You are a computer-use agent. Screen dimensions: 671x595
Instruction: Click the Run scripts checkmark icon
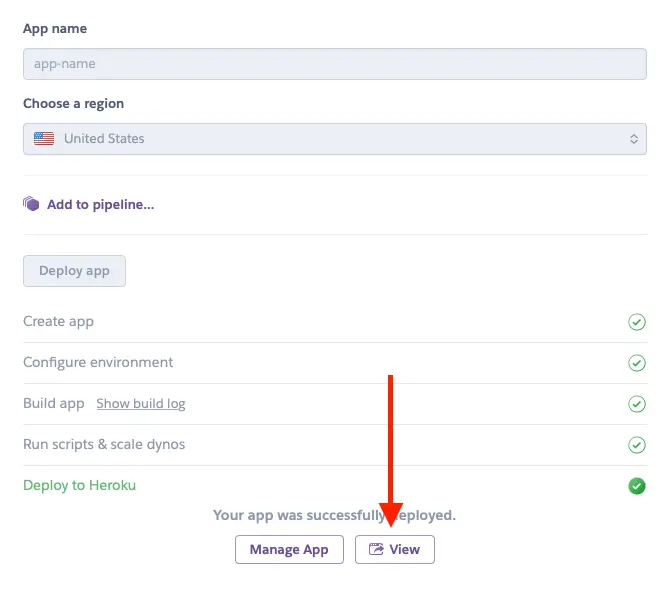coord(636,445)
